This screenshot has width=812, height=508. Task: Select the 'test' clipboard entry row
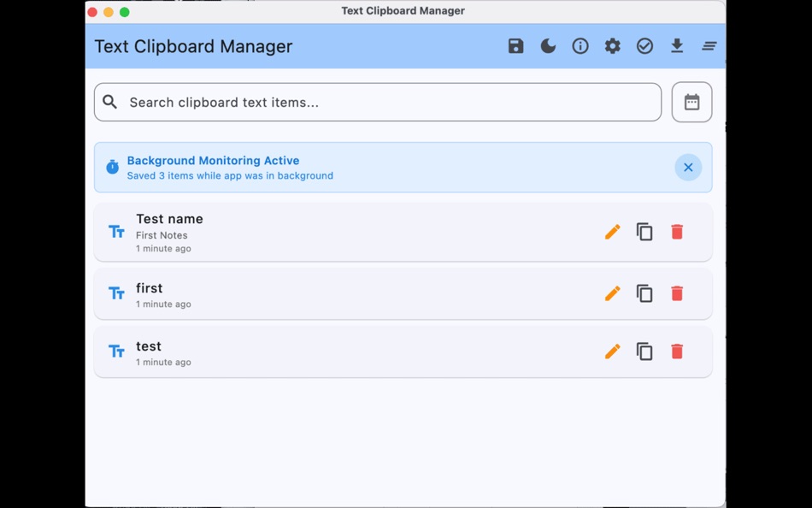pyautogui.click(x=342, y=351)
